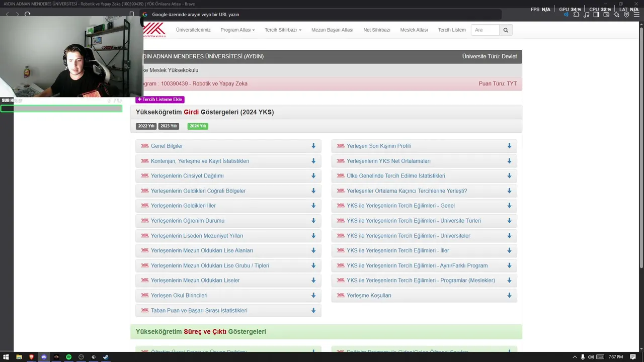Screen dimensions: 644x362
Task: Open Mezun Başarı Atlası menu item
Action: 332,30
